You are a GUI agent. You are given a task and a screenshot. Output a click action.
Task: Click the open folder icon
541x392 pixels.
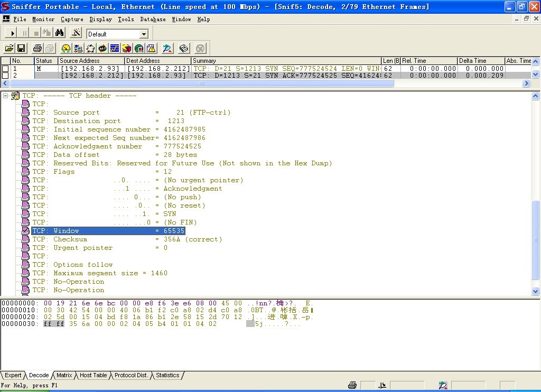(10, 48)
